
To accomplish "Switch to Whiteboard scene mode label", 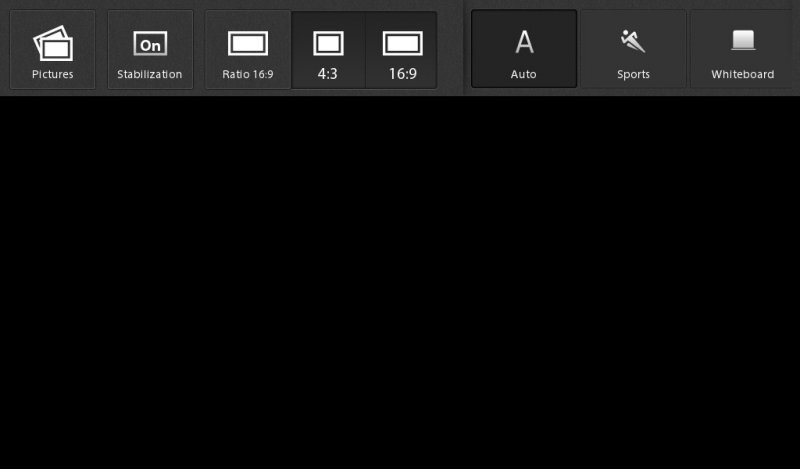I will tap(743, 75).
